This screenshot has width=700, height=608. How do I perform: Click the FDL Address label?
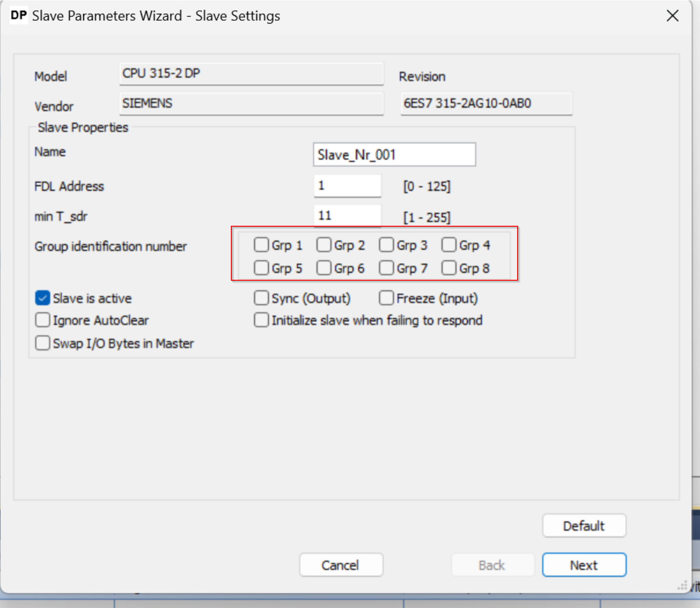69,187
